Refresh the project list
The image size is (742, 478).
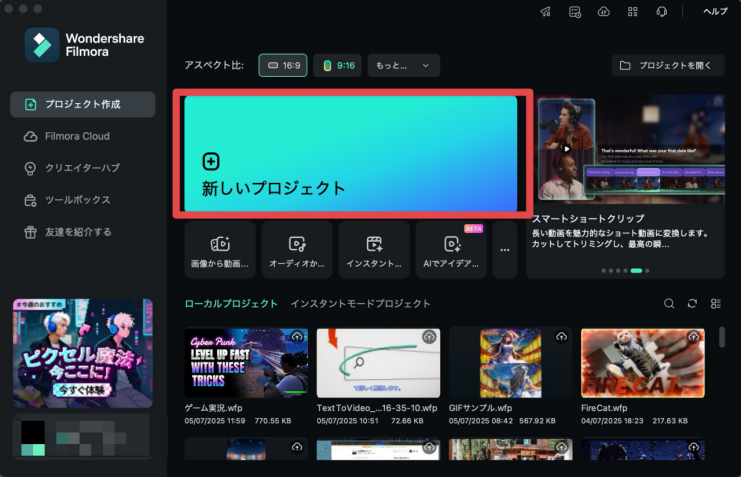tap(692, 303)
